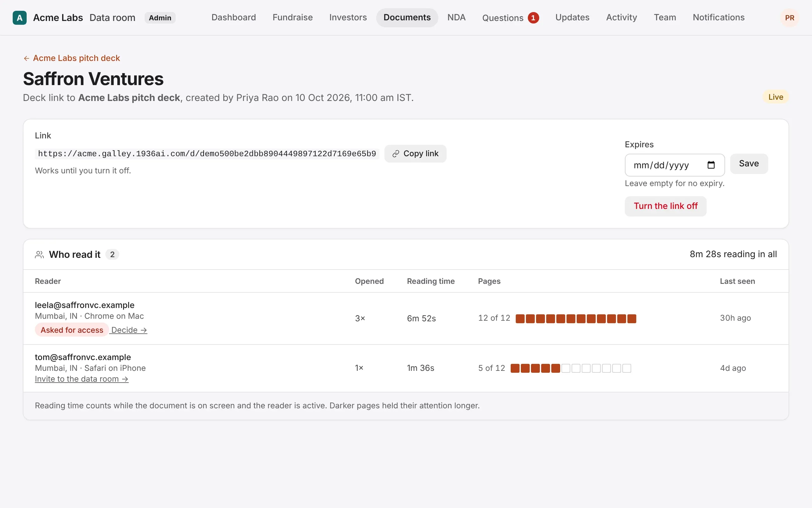The height and width of the screenshot is (508, 812).
Task: Click the 4d ago last seen value
Action: point(733,368)
